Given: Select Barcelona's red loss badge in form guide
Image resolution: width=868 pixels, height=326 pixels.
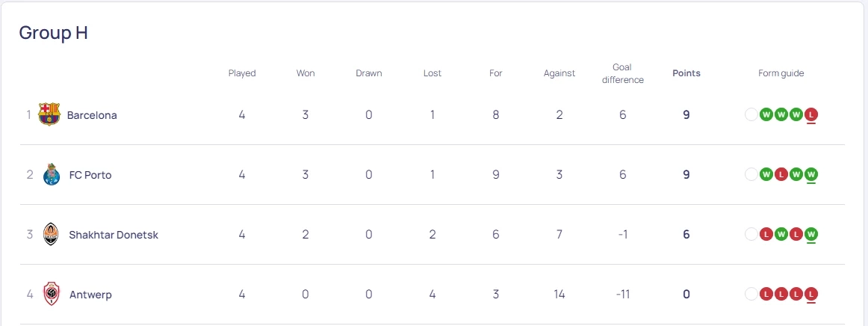Looking at the screenshot, I should click(811, 114).
